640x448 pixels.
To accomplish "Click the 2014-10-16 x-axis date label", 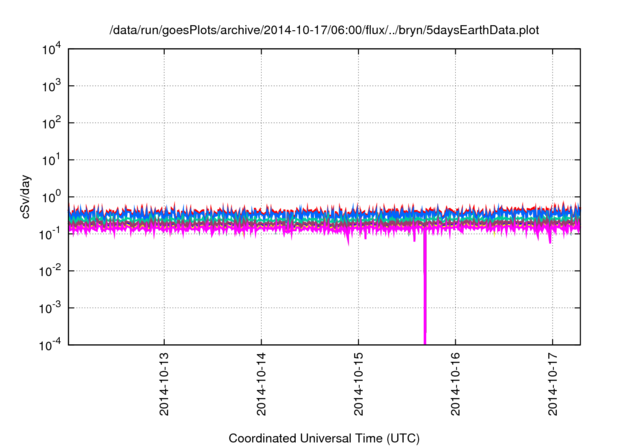I will [456, 384].
